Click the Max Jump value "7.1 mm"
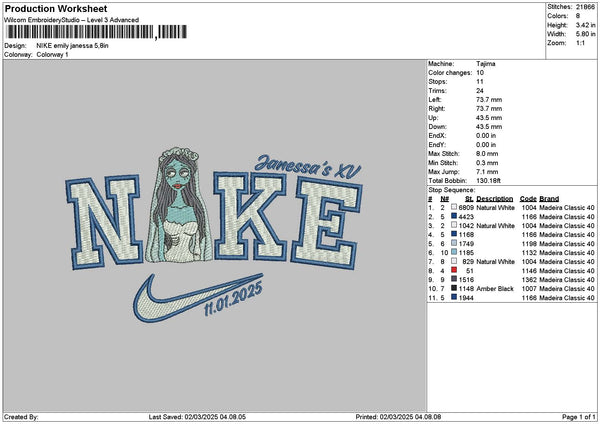The height and width of the screenshot is (424, 600). click(487, 172)
